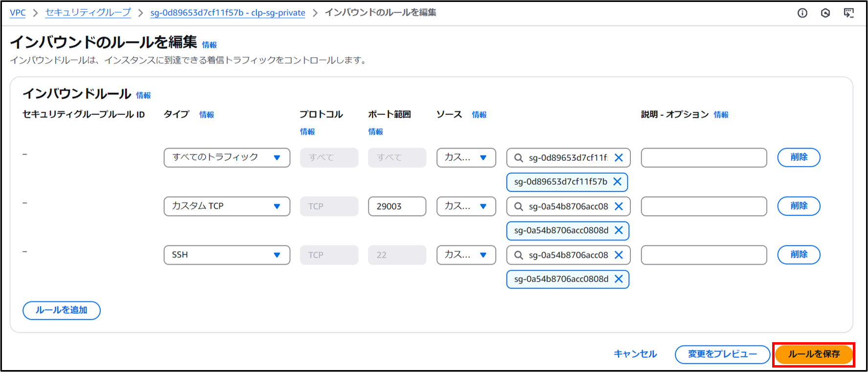Click the hexagon settings icon in top bar
The width and height of the screenshot is (868, 372).
pos(825,13)
